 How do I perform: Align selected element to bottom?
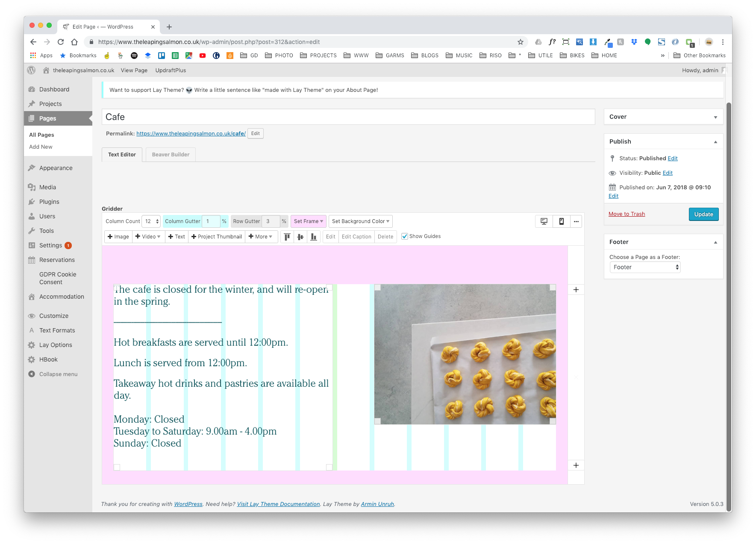[314, 237]
